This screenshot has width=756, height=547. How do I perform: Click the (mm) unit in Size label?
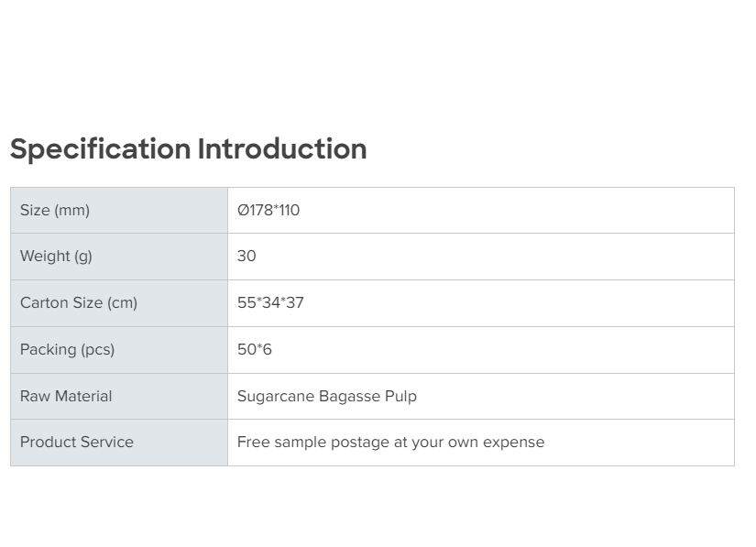pos(72,211)
